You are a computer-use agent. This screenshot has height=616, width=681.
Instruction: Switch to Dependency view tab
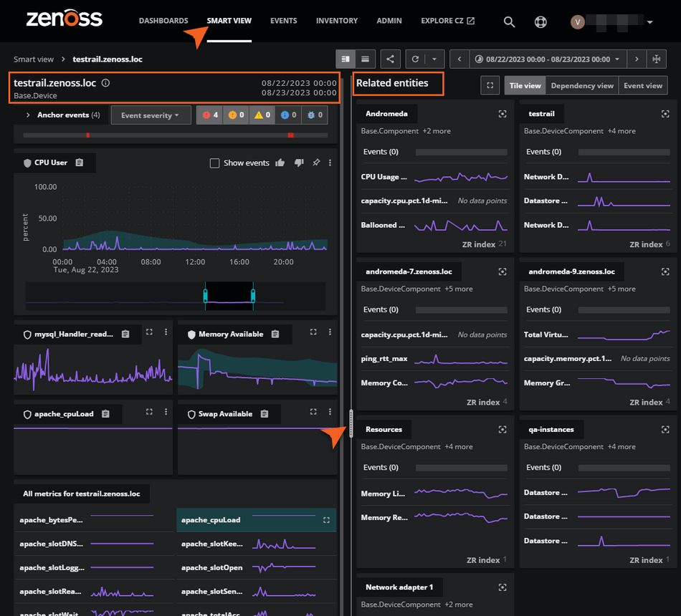[x=582, y=85]
